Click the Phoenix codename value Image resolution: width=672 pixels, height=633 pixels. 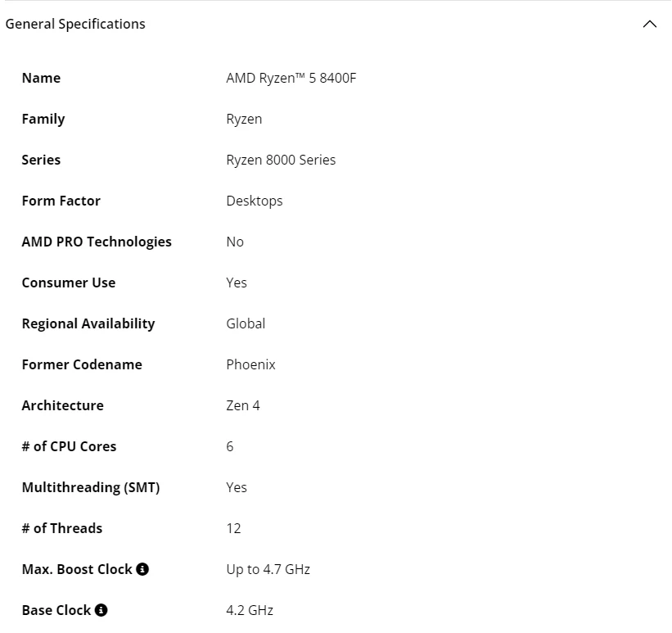250,364
